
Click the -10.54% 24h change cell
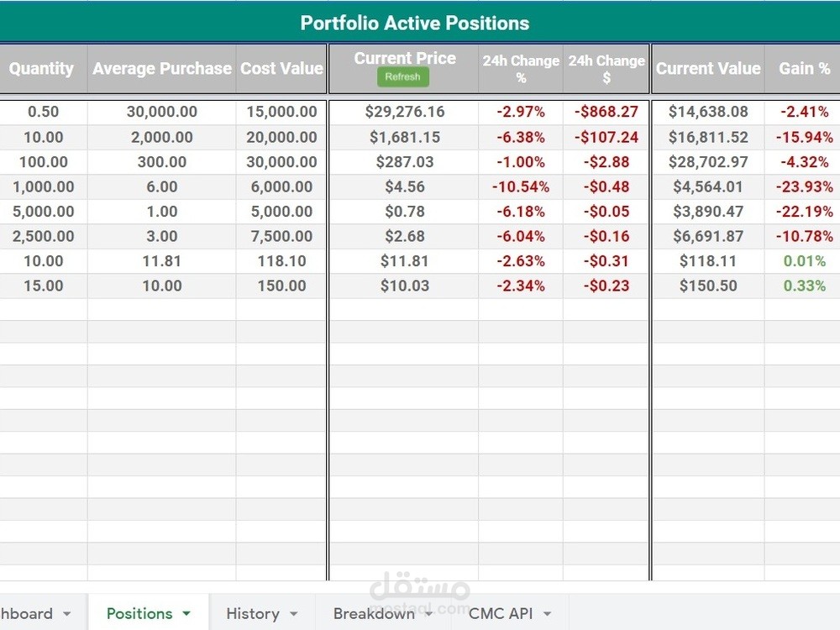pyautogui.click(x=521, y=186)
